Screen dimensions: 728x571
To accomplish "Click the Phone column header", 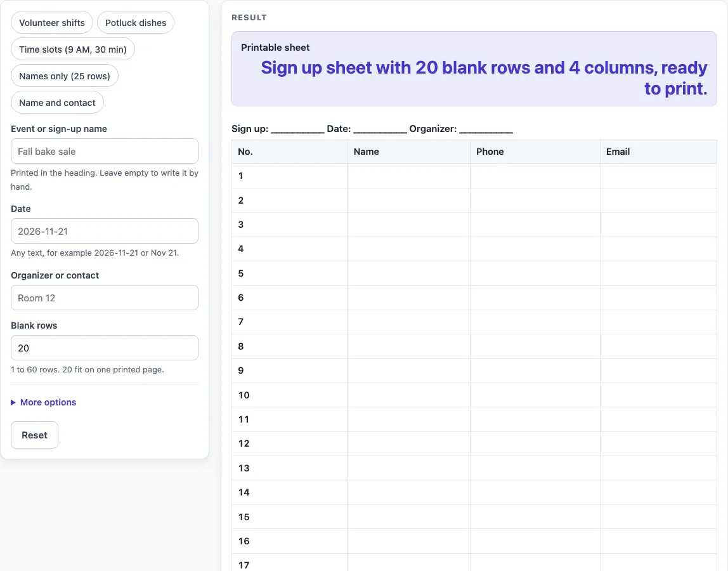I will tap(535, 152).
